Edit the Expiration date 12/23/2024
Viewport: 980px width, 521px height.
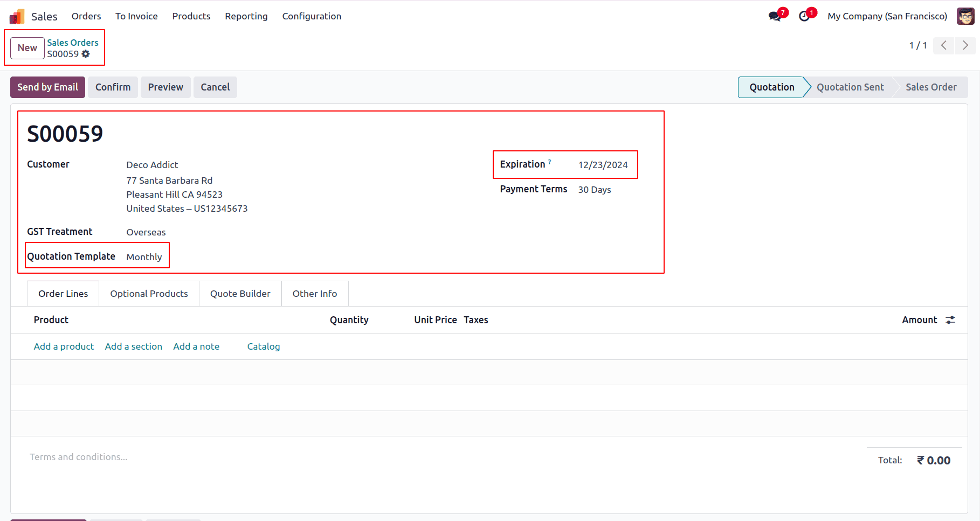point(603,165)
